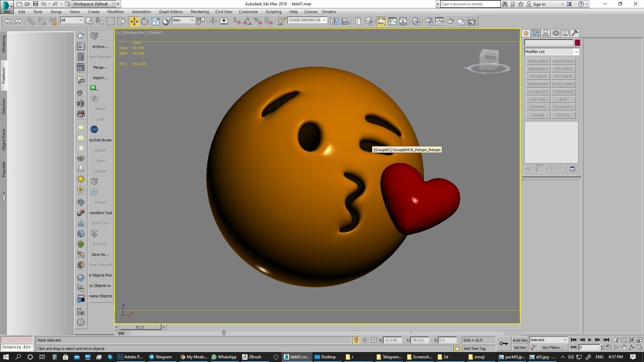Click the Edit Poly modifier button
Screen dimensions: 644x362
tap(563, 115)
